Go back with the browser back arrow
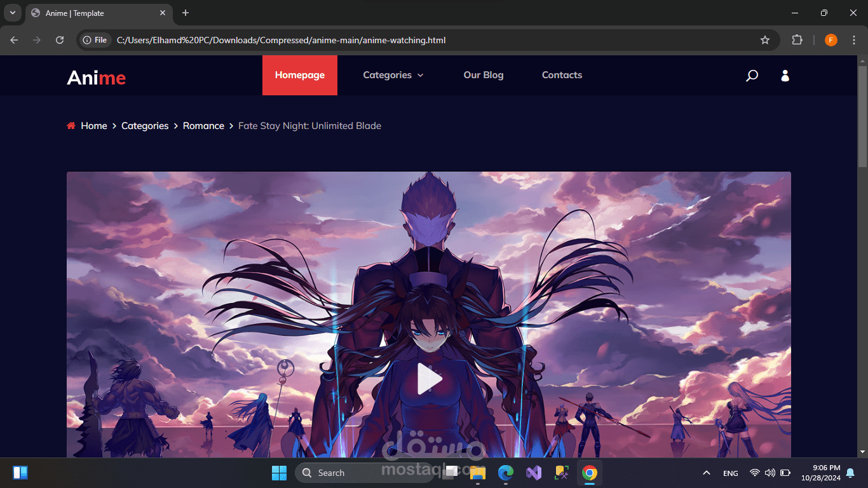 tap(15, 40)
